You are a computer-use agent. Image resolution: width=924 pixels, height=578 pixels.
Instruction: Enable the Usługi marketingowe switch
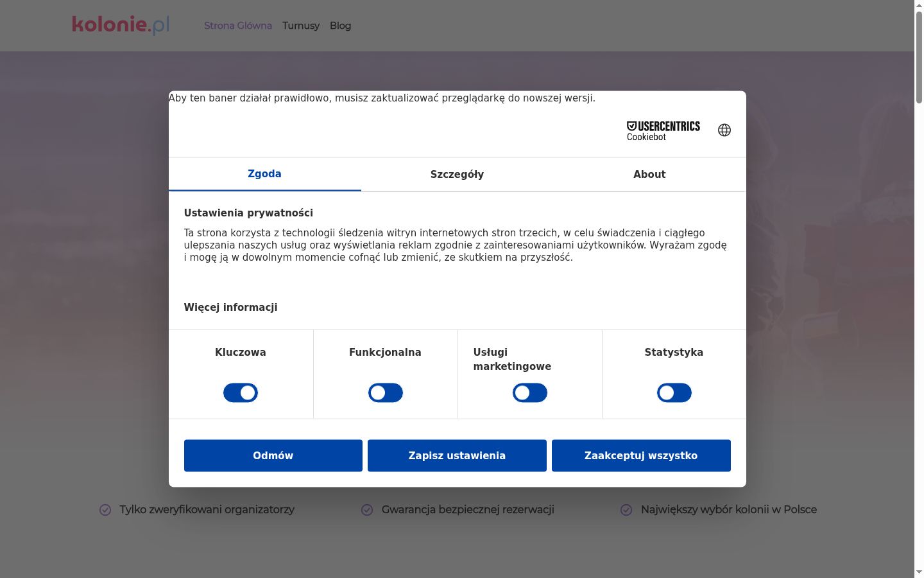530,393
